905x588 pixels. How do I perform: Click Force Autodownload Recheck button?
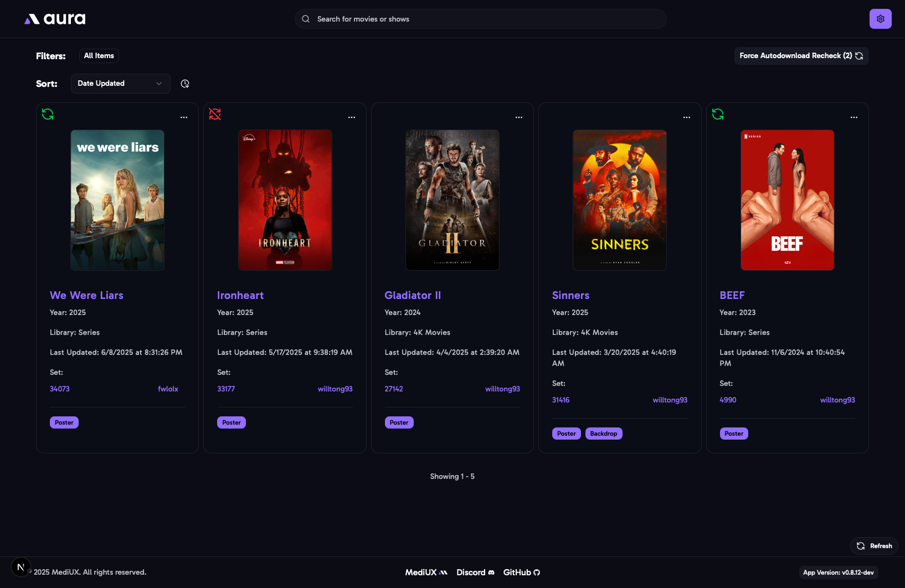(x=801, y=56)
